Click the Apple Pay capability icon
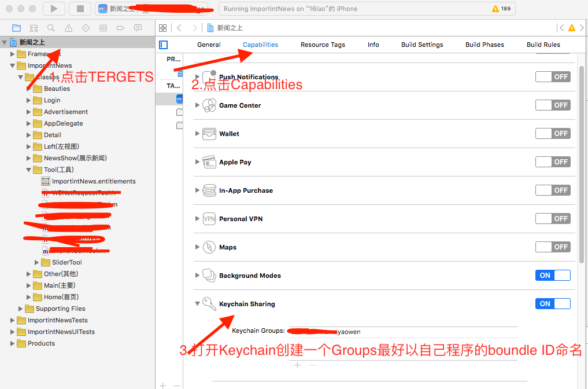The image size is (588, 389). (209, 162)
